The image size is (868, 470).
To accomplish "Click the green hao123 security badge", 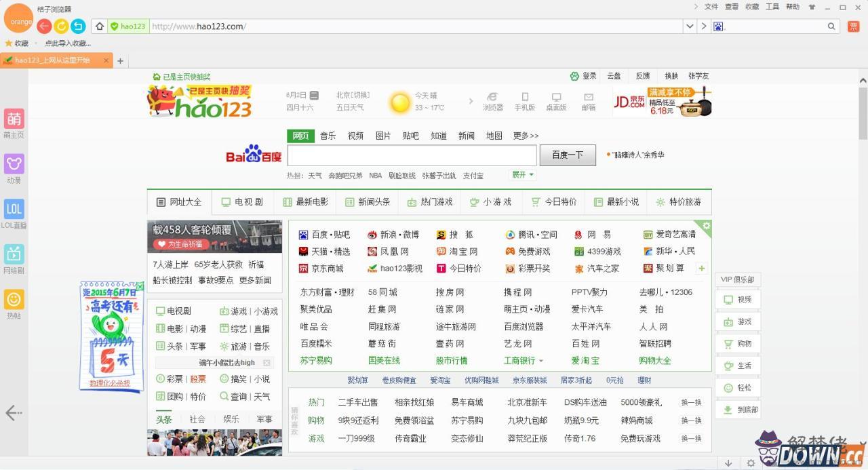I will tap(127, 26).
